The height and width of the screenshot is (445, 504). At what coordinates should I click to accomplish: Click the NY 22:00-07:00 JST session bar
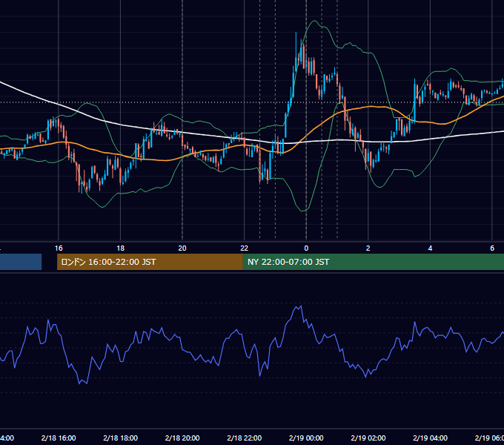click(x=373, y=262)
